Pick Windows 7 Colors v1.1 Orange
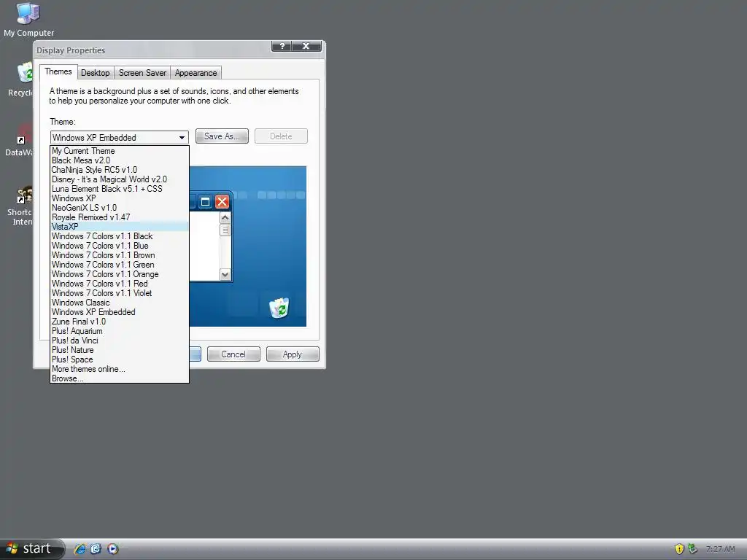The height and width of the screenshot is (560, 747). click(120, 274)
